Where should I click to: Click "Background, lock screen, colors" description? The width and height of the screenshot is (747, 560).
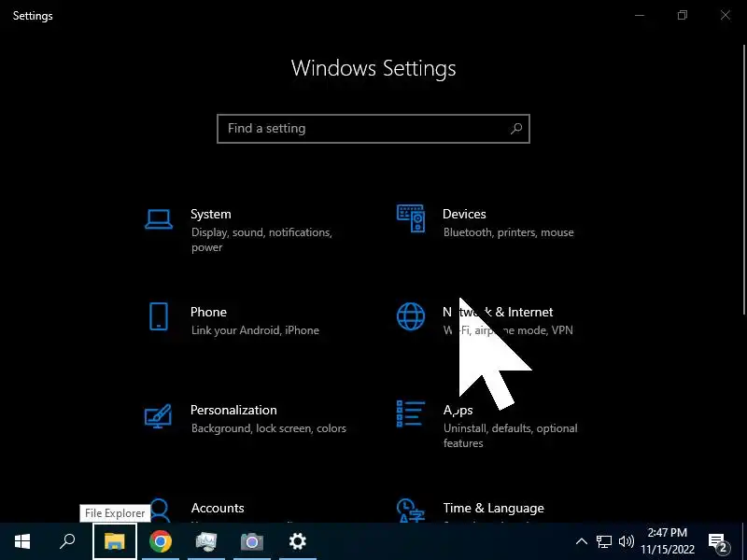[x=269, y=428]
